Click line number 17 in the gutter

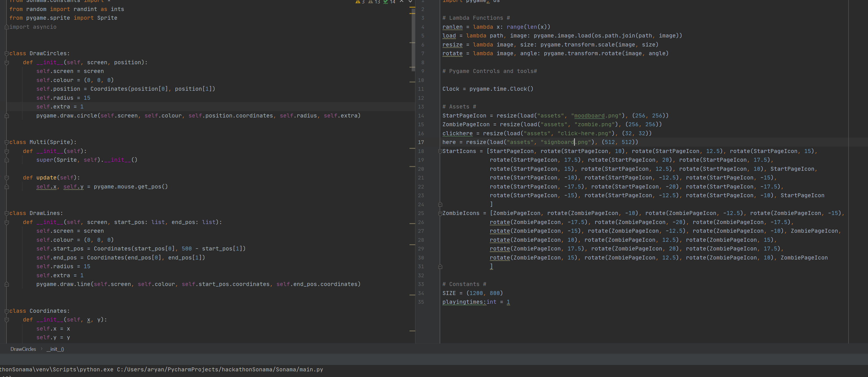(x=421, y=142)
